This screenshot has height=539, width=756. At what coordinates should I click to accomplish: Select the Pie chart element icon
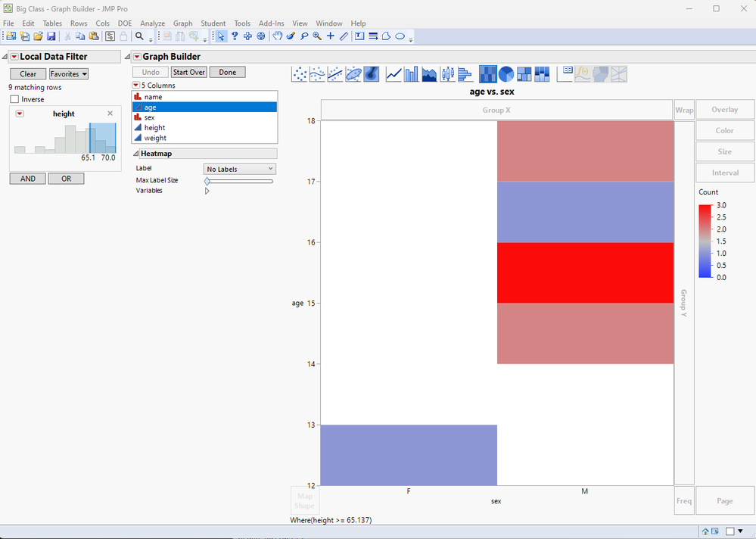pyautogui.click(x=506, y=74)
